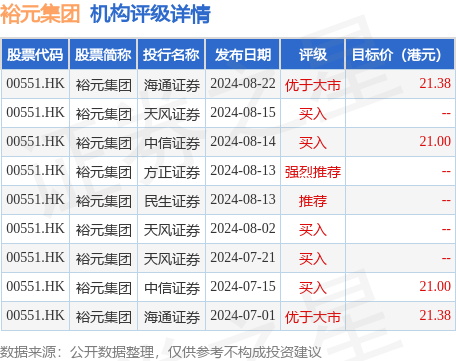Click 买入 rating dated 2024-07-21
This screenshot has height=361, width=456.
coord(313,259)
